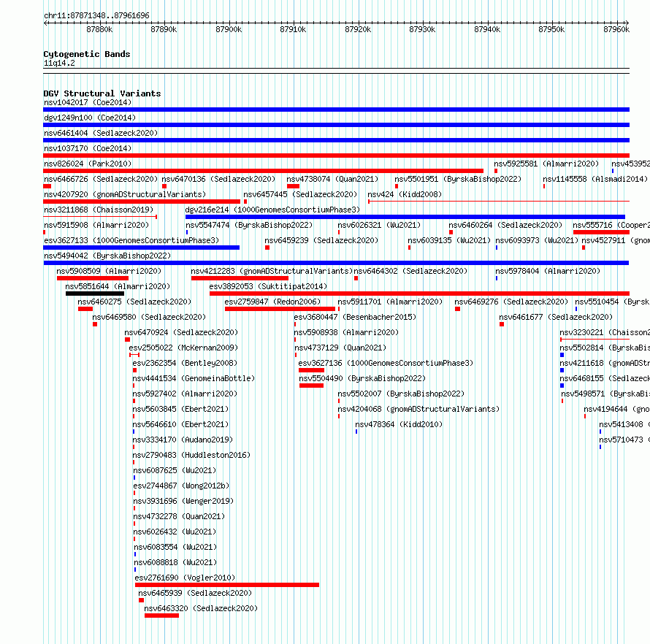Click nsv5502007 (ByrskaBishop2022) label
The width and height of the screenshot is (650, 644).
[401, 394]
